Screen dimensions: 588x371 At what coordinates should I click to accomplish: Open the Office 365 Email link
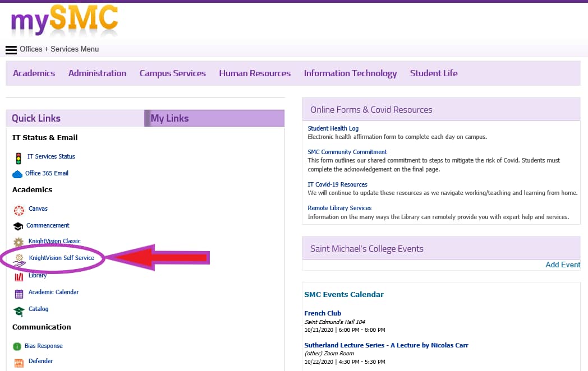[47, 174]
